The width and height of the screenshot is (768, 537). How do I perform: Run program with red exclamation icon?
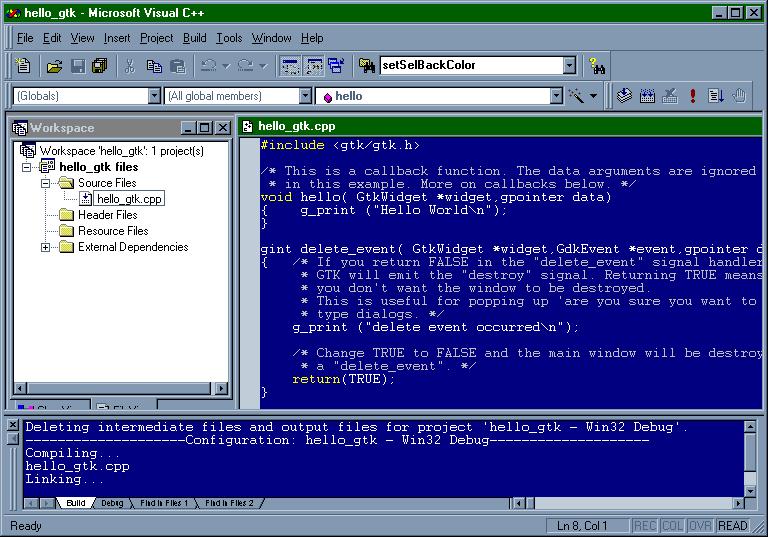tap(692, 96)
